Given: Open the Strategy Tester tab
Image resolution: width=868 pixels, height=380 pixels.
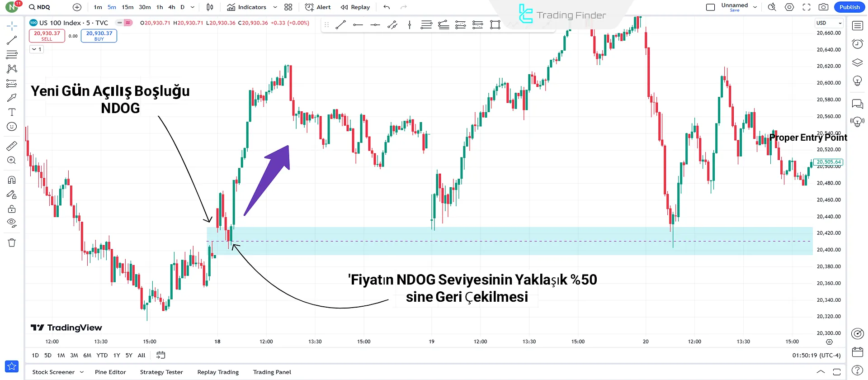Looking at the screenshot, I should pyautogui.click(x=161, y=372).
